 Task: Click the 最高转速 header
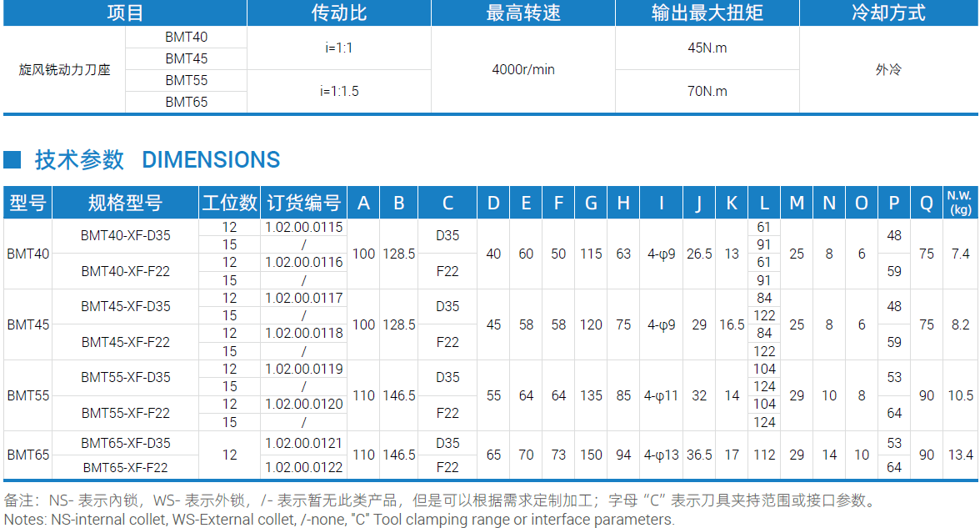coord(523,13)
